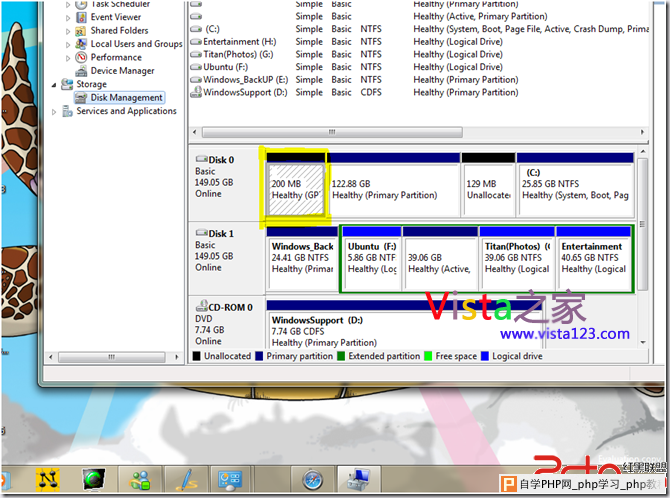Click the drive icon for Titan(Photos) (G:)
Viewport: 670px width, 498px height.
pyautogui.click(x=196, y=54)
